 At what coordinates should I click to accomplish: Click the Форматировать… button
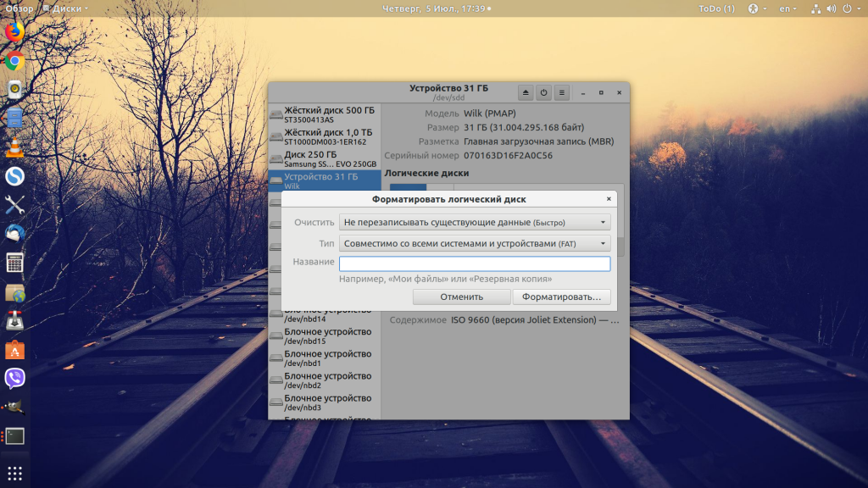(561, 297)
